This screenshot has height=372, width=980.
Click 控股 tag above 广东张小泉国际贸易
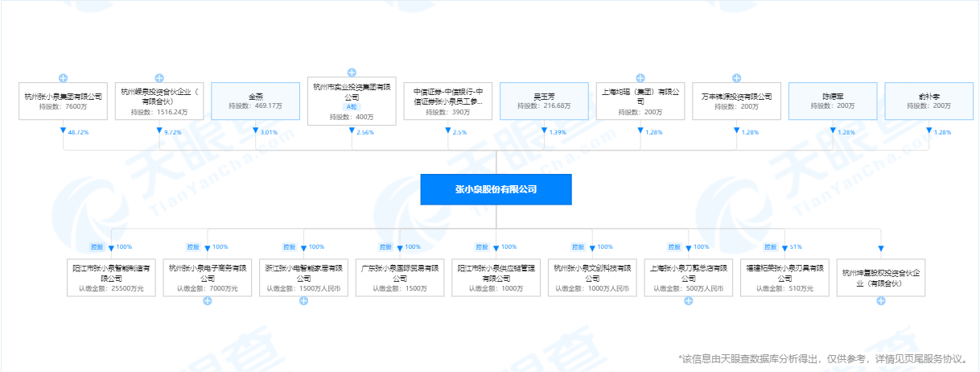click(x=386, y=246)
